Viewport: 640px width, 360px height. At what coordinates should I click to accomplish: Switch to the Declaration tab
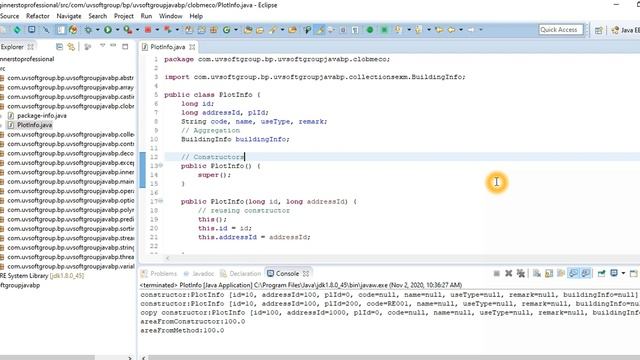click(240, 273)
